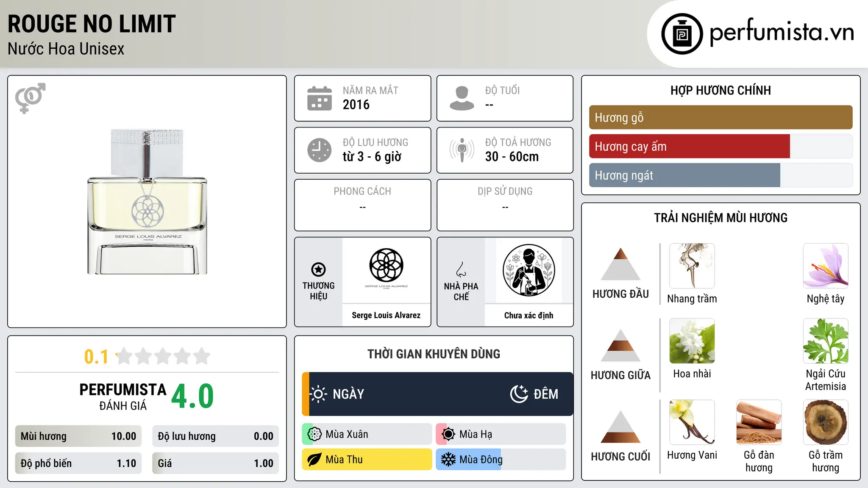
Task: Click the leaf icon for Mùa Thu
Action: pyautogui.click(x=314, y=460)
